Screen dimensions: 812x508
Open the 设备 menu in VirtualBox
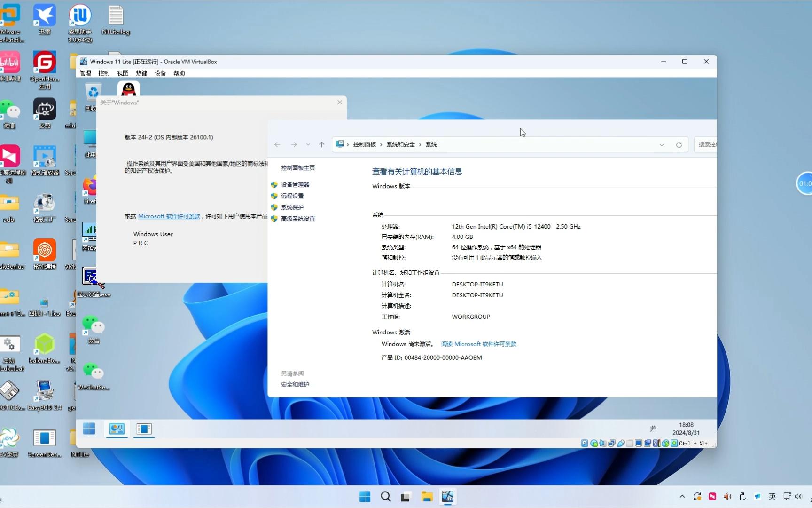pos(160,73)
